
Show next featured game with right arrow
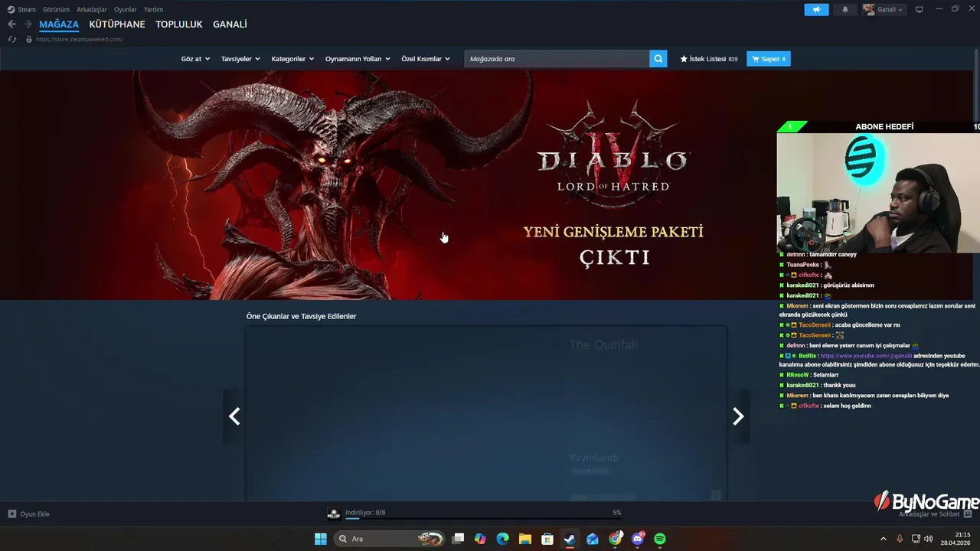click(738, 416)
